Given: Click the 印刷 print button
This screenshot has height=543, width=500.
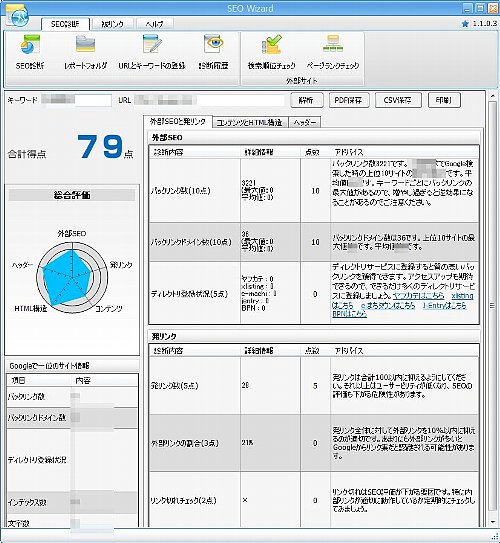Looking at the screenshot, I should point(444,100).
